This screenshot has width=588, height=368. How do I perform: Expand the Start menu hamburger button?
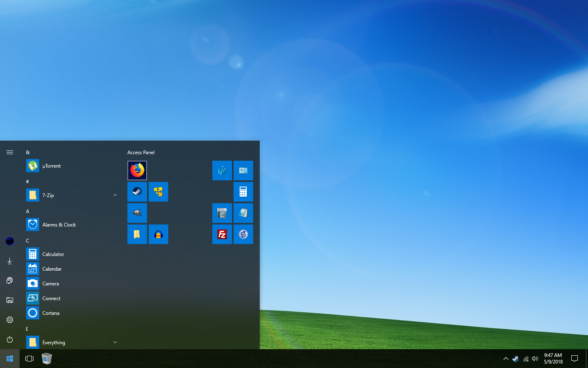[x=10, y=152]
